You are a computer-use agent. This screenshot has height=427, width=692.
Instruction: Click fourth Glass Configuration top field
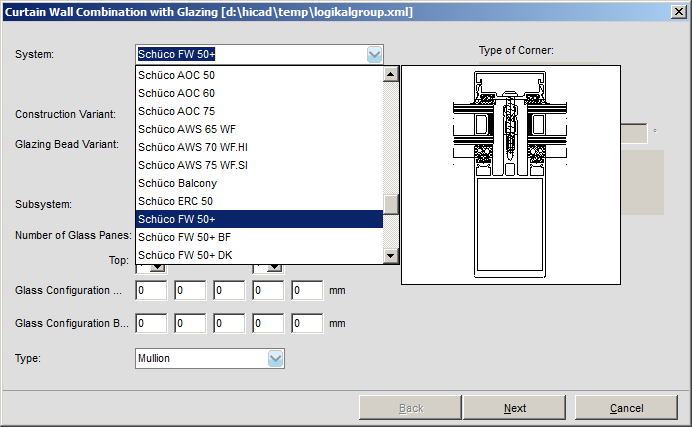tap(268, 291)
